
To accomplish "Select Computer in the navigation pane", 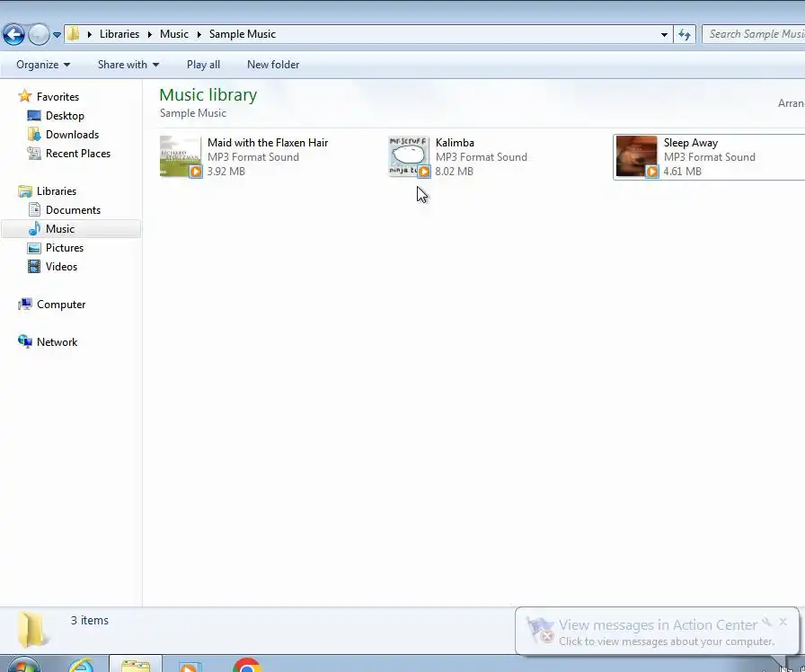I will pos(61,305).
